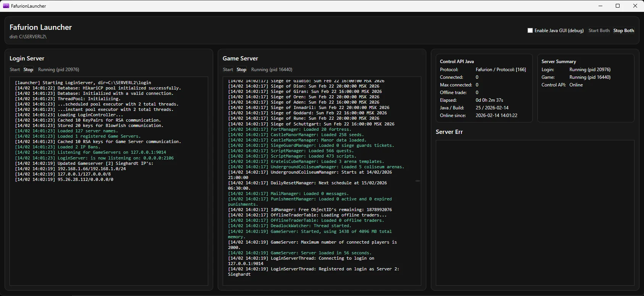Stop the Game Server
The image size is (644, 296).
[241, 70]
